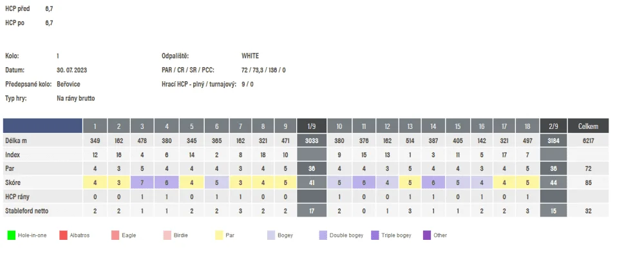Screen dimensions: 644x265
Task: Click the green Hole-in-one legend swatch
Action: pos(12,235)
